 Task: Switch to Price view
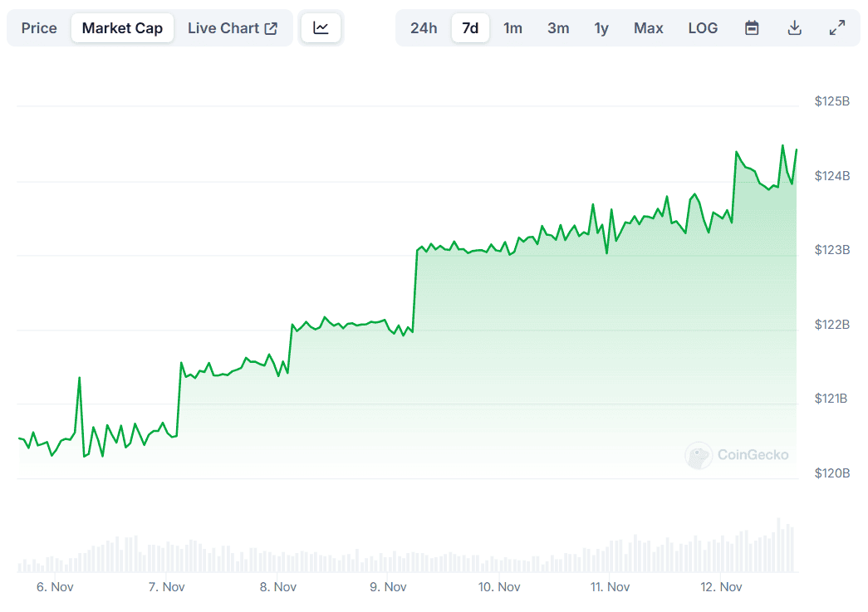pyautogui.click(x=38, y=27)
